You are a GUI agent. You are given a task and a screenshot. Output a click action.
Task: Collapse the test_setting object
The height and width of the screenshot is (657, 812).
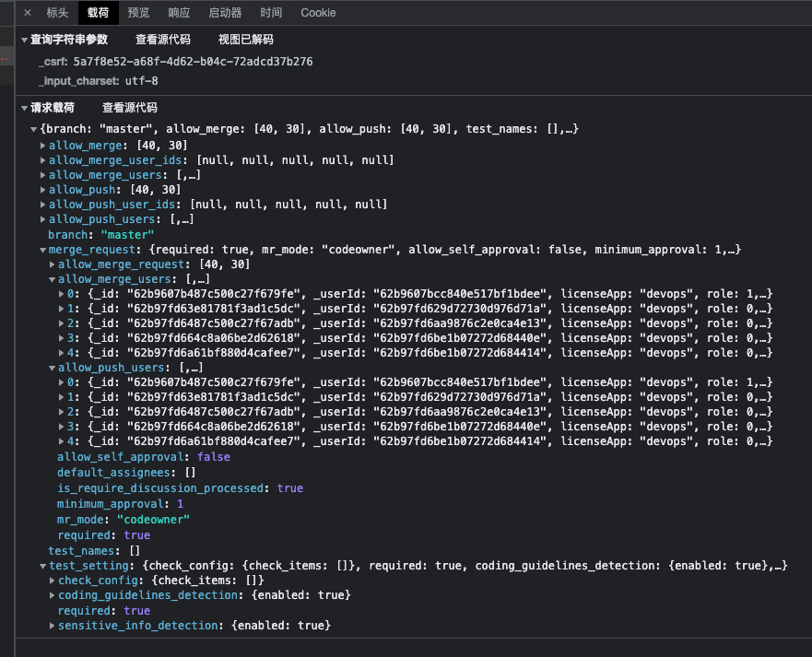click(x=43, y=567)
